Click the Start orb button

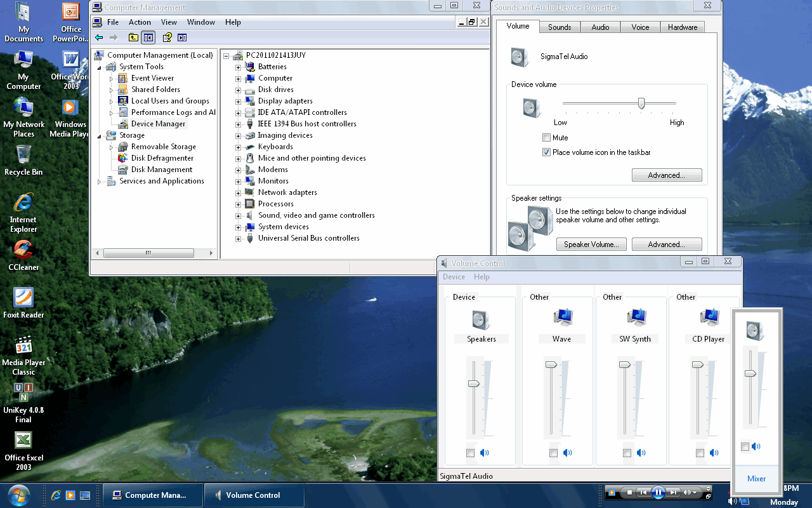pos(18,495)
